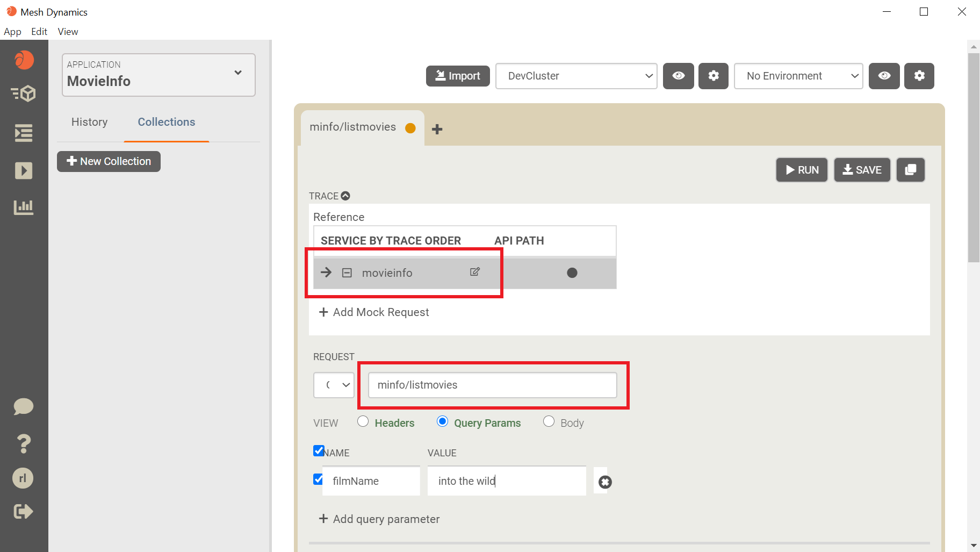This screenshot has width=980, height=552.
Task: Collapse the TRACE section chevron
Action: 345,196
